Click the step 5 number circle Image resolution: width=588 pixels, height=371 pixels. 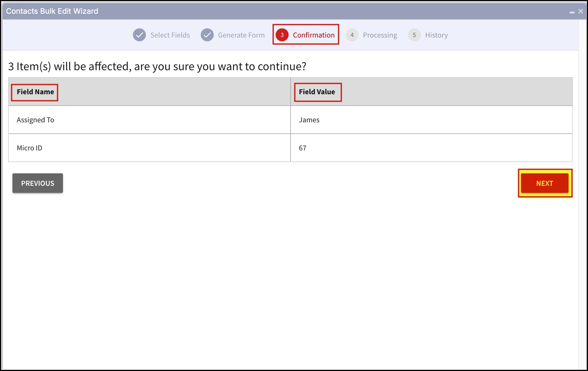[x=414, y=35]
